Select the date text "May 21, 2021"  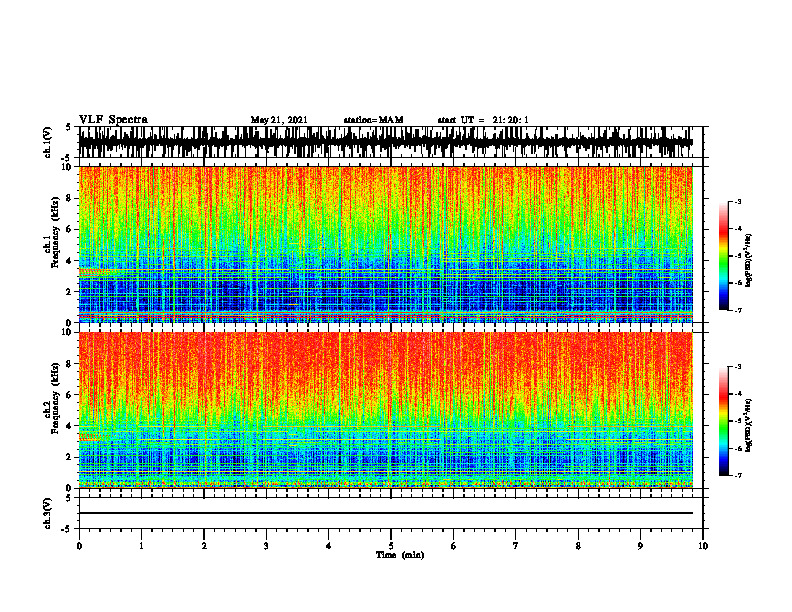point(279,120)
